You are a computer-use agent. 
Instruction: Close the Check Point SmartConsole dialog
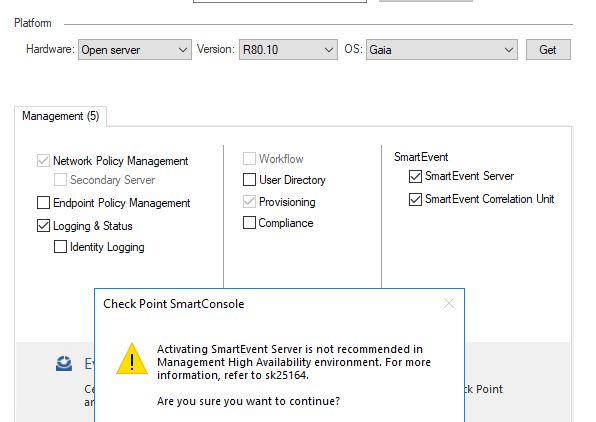pyautogui.click(x=449, y=303)
